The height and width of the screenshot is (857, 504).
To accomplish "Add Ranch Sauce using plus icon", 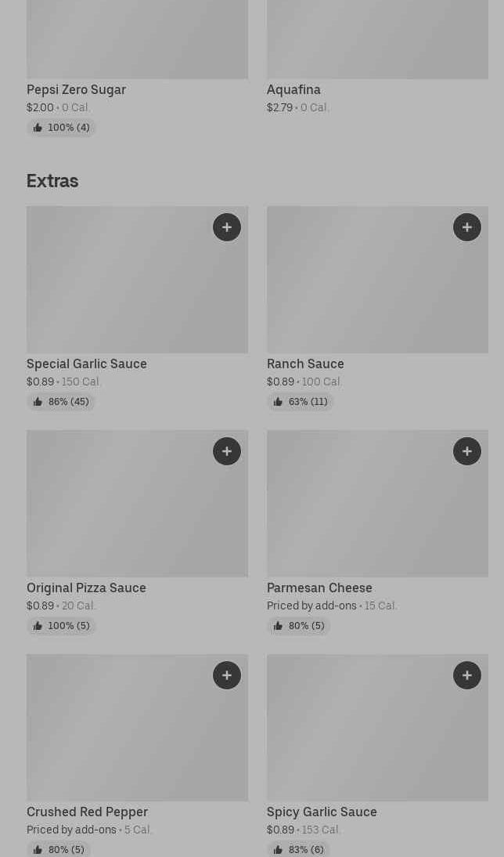I will coord(467,227).
